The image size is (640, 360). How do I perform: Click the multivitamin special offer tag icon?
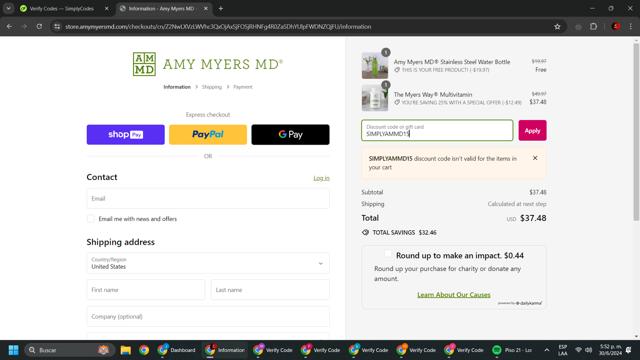[x=397, y=102]
